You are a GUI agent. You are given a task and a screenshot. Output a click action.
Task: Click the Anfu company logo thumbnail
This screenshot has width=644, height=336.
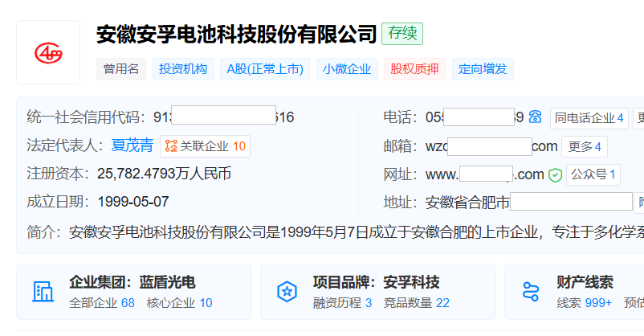pyautogui.click(x=48, y=52)
